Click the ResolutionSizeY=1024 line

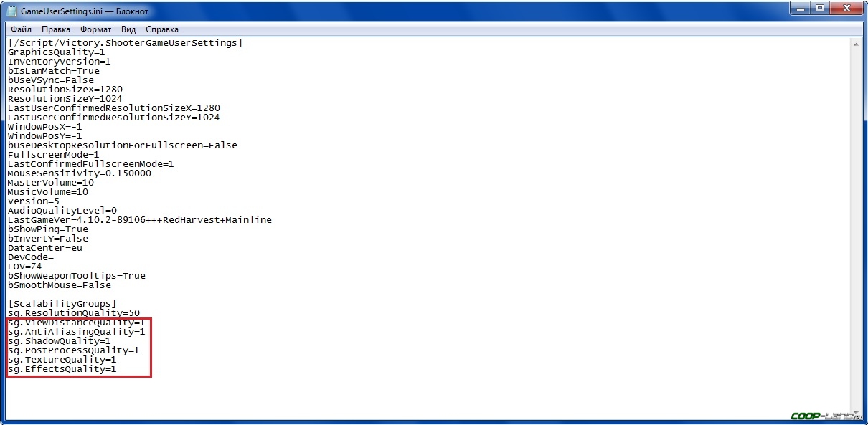coord(65,99)
